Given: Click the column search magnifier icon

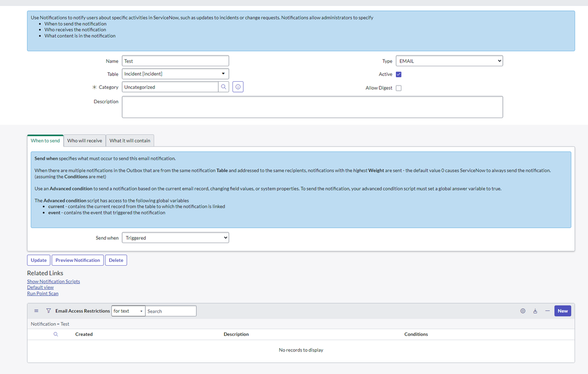Looking at the screenshot, I should [x=56, y=334].
